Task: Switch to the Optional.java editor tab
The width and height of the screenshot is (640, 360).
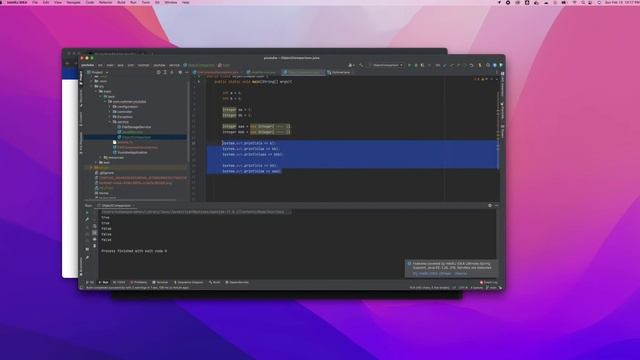Action: (x=338, y=72)
